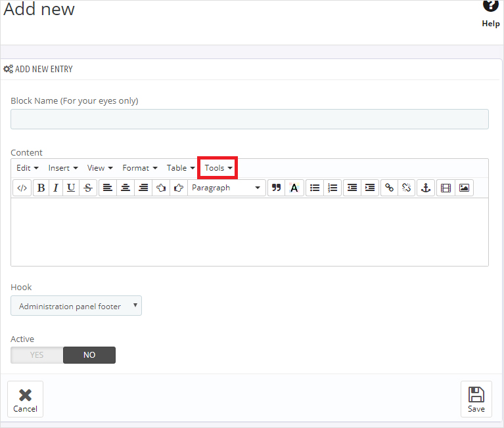Open the text color picker
Image resolution: width=504 pixels, height=428 pixels.
click(294, 188)
